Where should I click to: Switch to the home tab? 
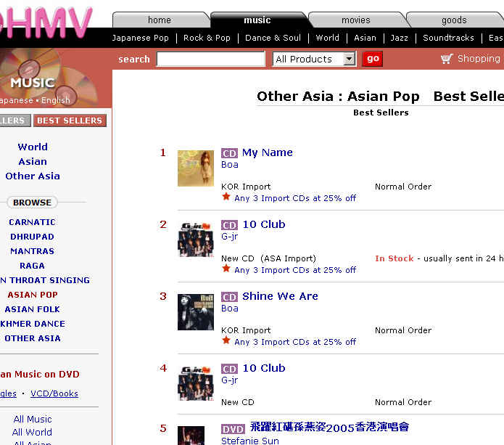[x=160, y=20]
